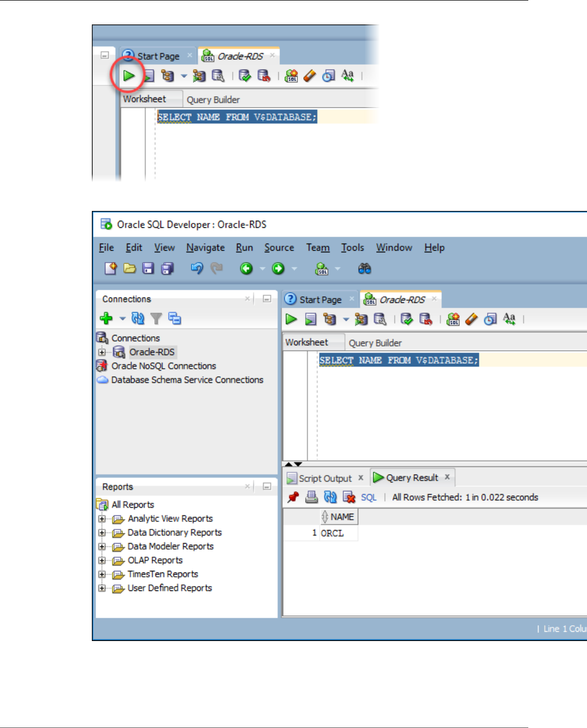Click the green Back arrow in main toolbar
This screenshot has height=728, width=587.
(247, 268)
